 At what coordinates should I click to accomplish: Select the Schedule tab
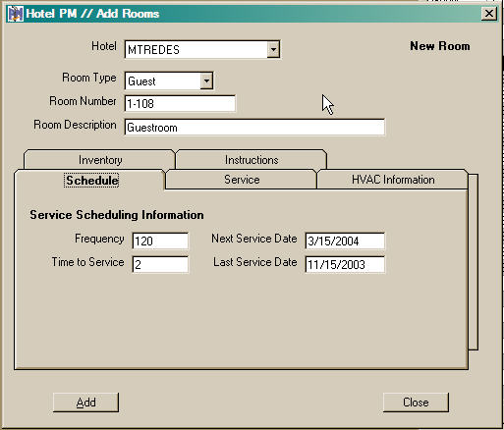coord(91,180)
